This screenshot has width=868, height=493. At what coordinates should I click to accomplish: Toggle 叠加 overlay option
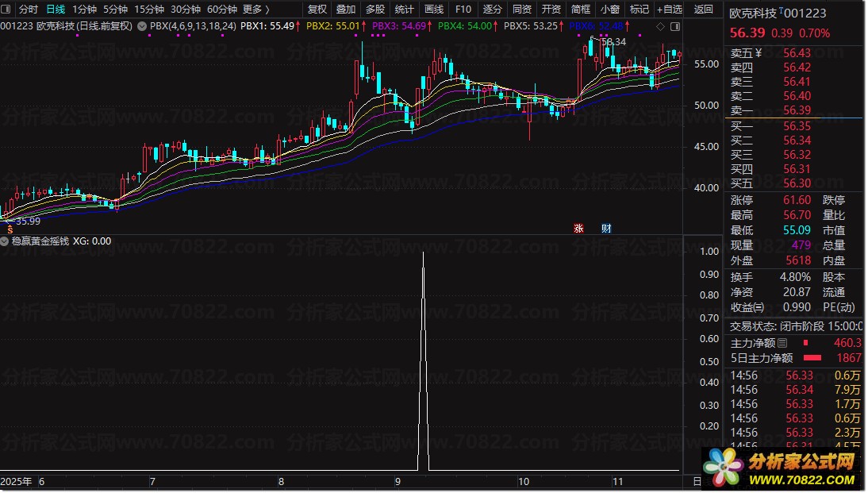point(346,9)
